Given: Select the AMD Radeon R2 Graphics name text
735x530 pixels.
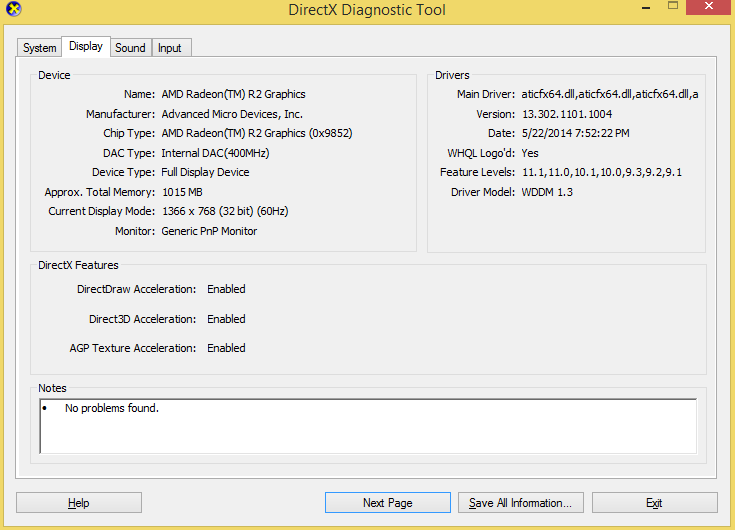Looking at the screenshot, I should tap(233, 94).
